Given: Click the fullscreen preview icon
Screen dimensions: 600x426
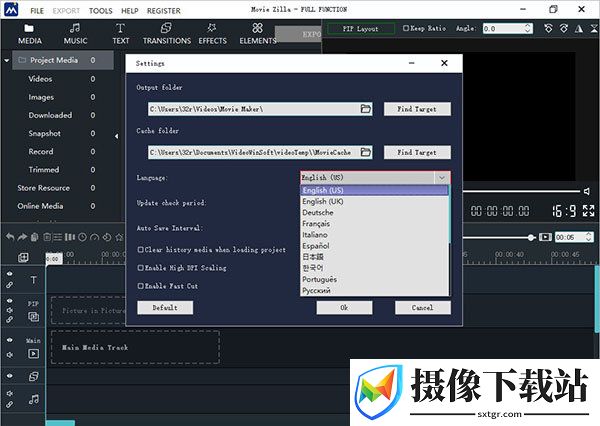Looking at the screenshot, I should tap(589, 211).
